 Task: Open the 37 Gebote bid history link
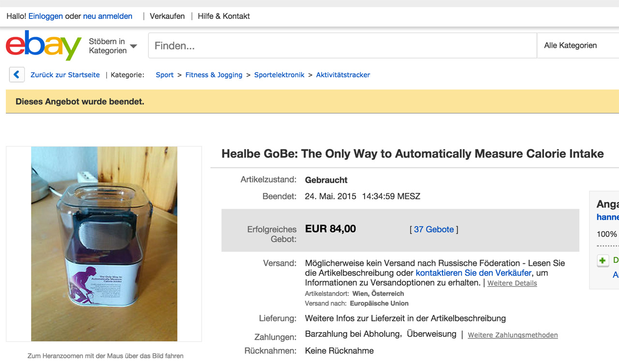434,230
